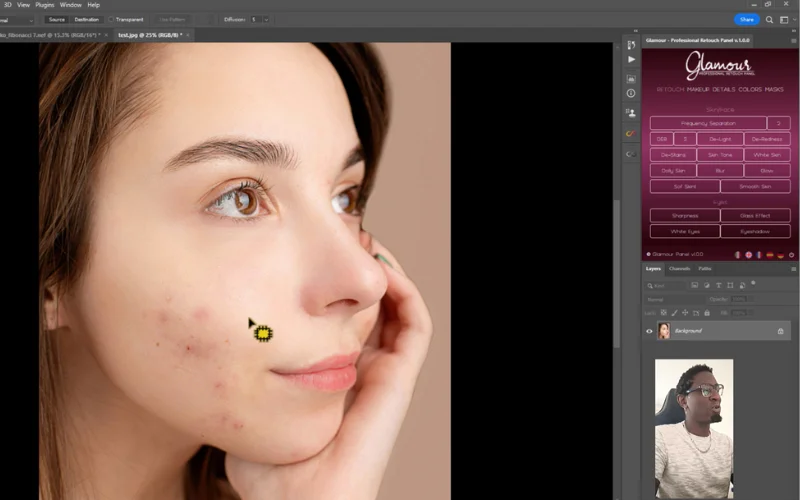Click the play Actions icon in dock
The height and width of the screenshot is (500, 800).
point(631,60)
